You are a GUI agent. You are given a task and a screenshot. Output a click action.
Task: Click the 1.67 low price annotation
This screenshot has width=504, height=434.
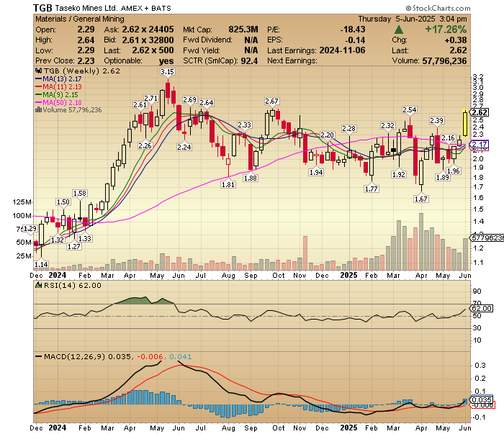tap(420, 199)
